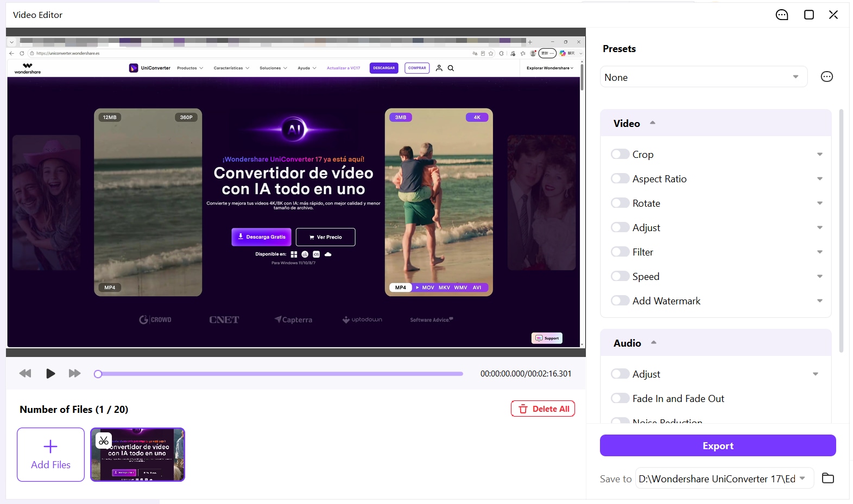The height and width of the screenshot is (504, 853).
Task: Open the Save to path dropdown
Action: click(x=724, y=479)
